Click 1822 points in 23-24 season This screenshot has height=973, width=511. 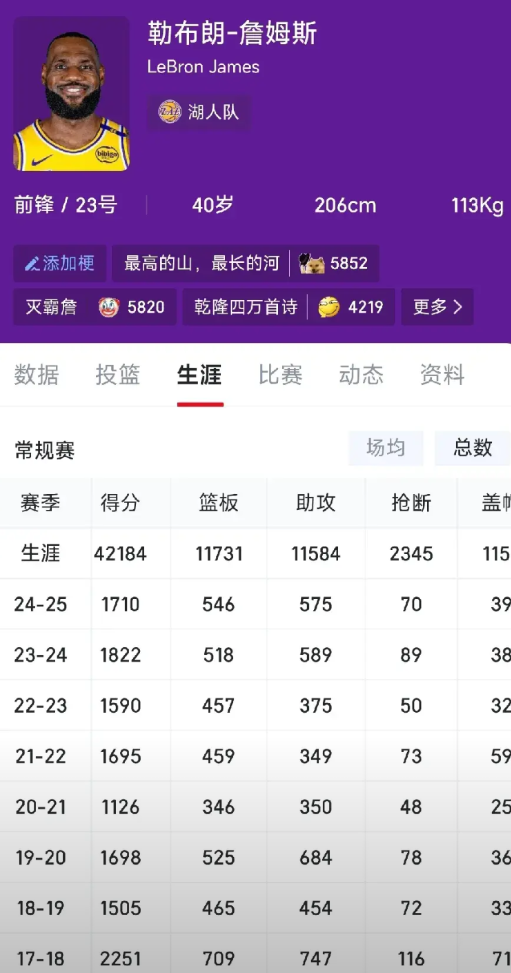120,655
